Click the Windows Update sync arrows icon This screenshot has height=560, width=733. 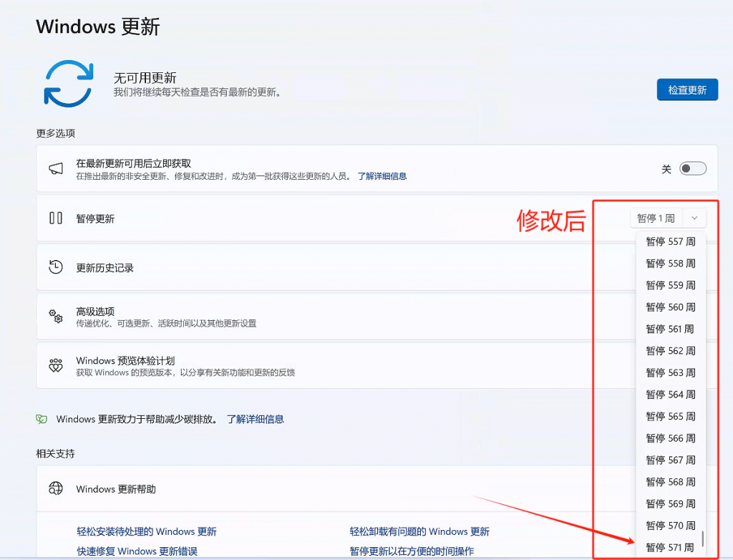pos(69,84)
